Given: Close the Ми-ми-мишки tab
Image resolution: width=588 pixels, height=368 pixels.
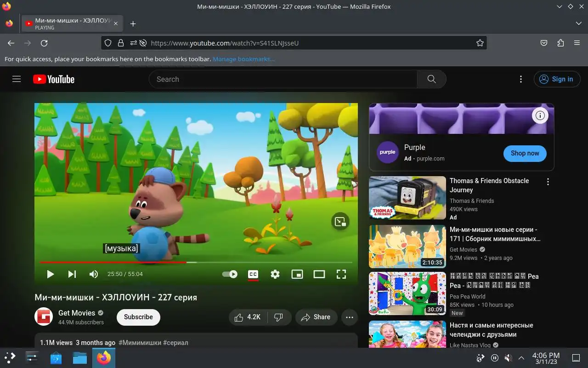Looking at the screenshot, I should click(116, 23).
